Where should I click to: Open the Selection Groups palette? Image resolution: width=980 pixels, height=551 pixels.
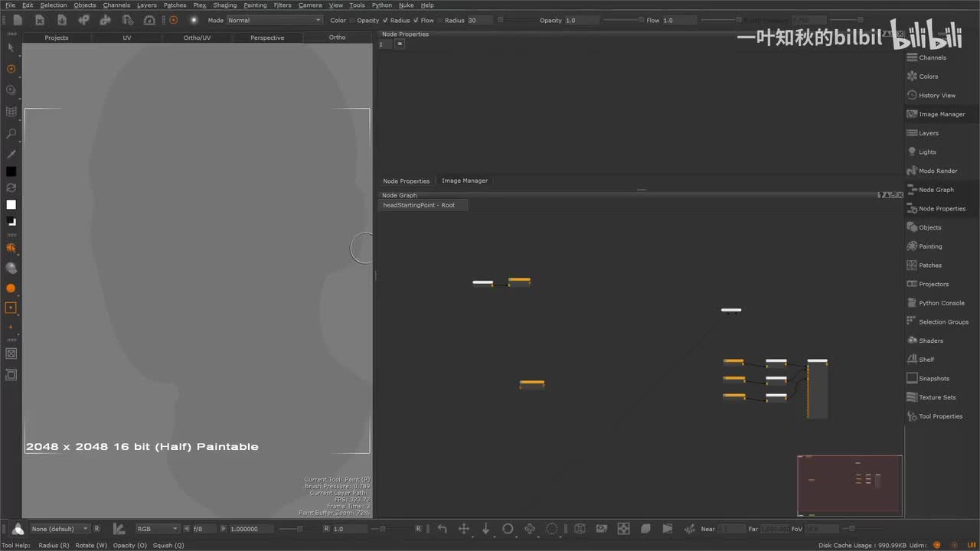pyautogui.click(x=942, y=322)
